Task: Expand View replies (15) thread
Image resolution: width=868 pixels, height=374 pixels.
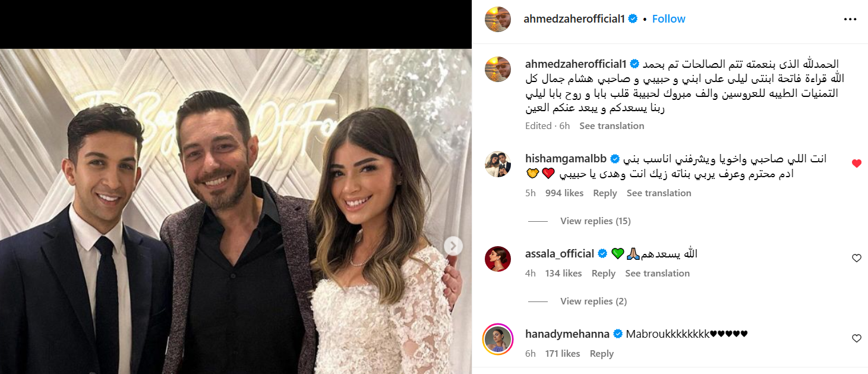Action: click(595, 221)
